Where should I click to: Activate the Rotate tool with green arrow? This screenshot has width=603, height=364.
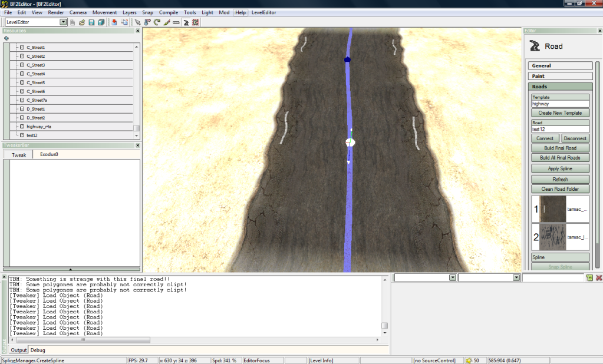157,22
